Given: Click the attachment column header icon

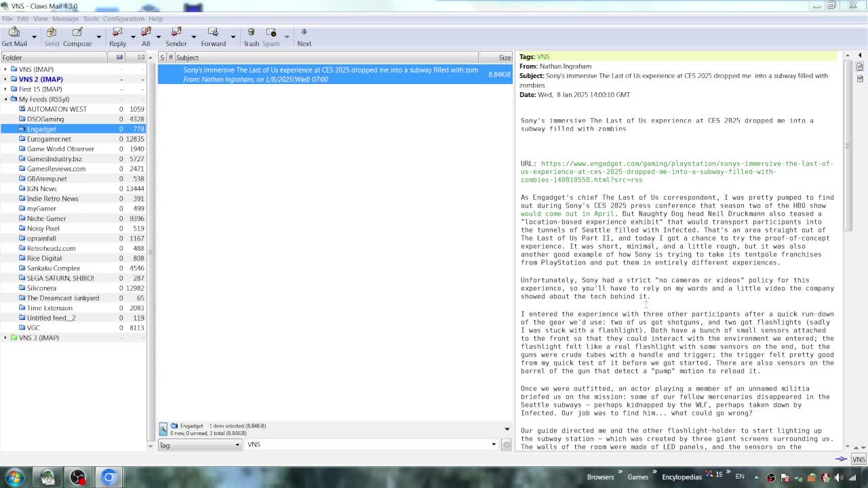Looking at the screenshot, I should coord(171,58).
